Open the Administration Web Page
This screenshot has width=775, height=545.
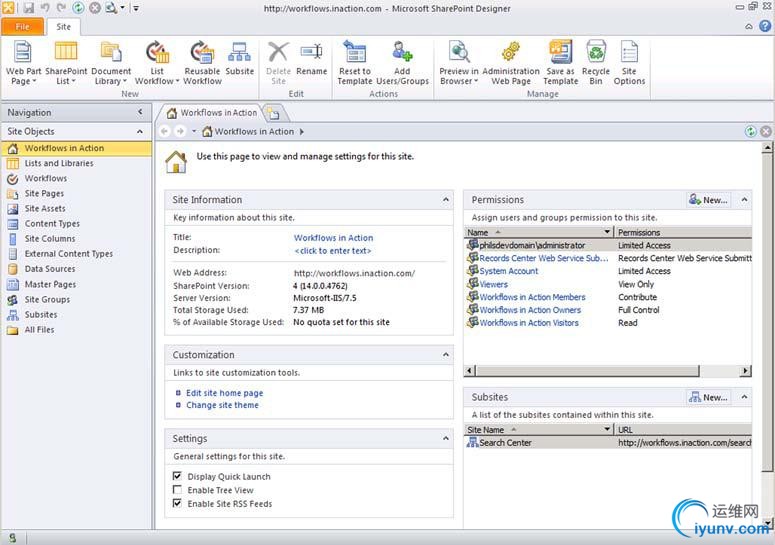click(x=511, y=63)
